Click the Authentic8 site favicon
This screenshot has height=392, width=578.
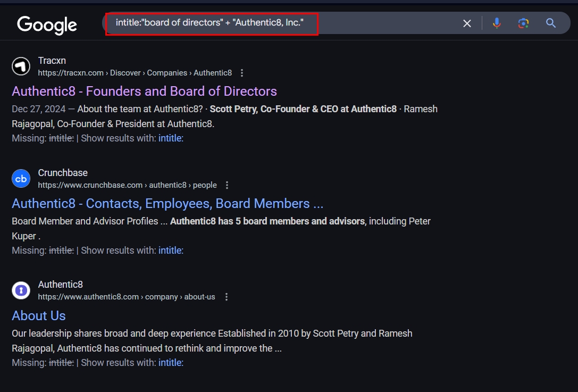pyautogui.click(x=21, y=290)
